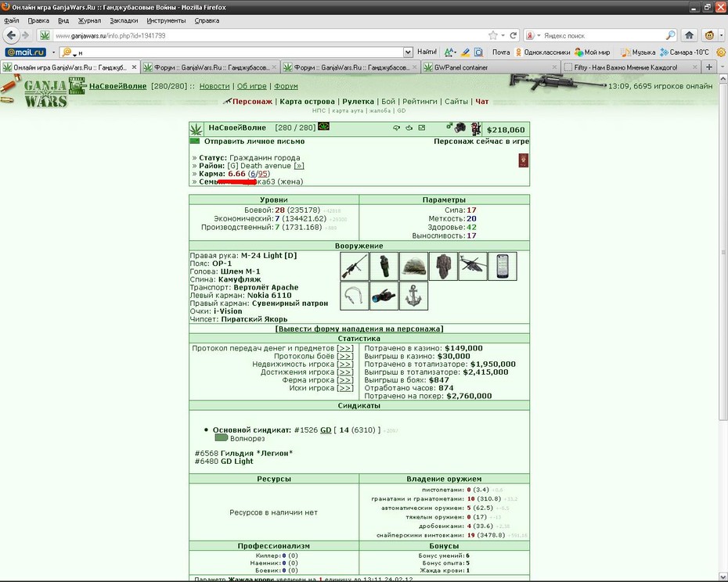Open the Музыка toolbar shortcut

coord(638,52)
